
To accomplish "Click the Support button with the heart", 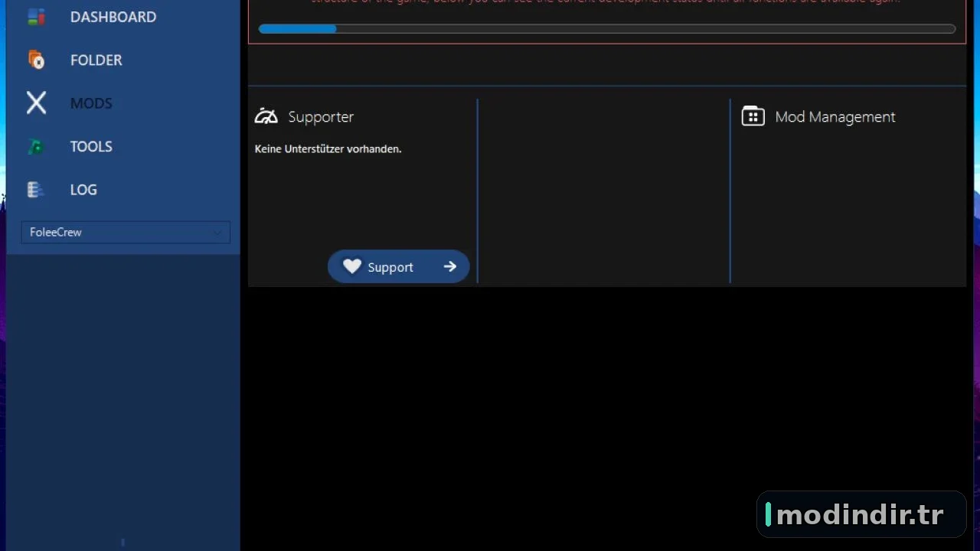I will pyautogui.click(x=398, y=266).
